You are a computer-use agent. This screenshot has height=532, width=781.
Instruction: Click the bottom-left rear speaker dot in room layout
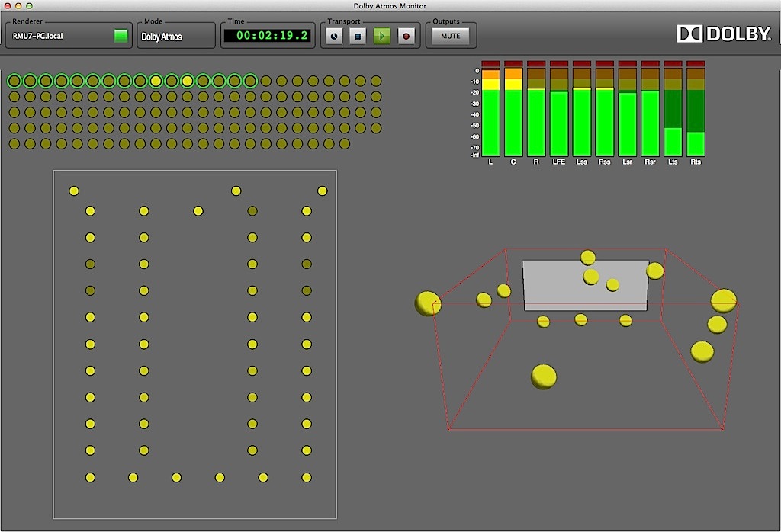(90, 477)
